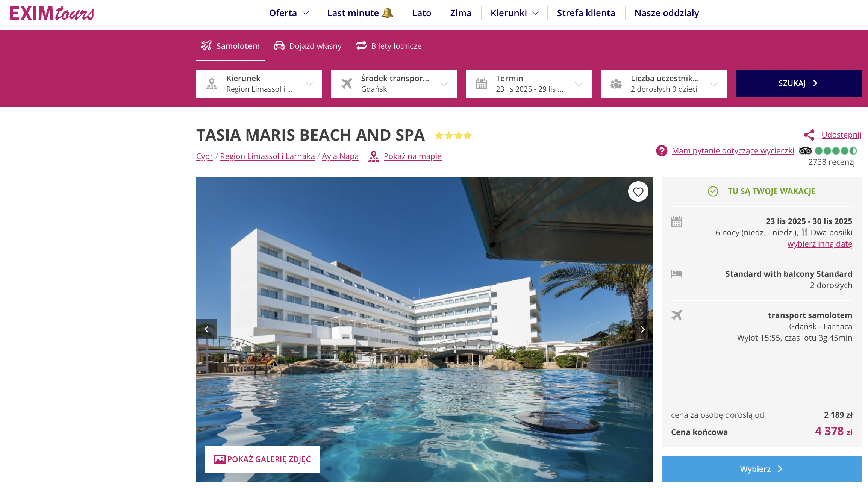The height and width of the screenshot is (488, 868).
Task: Switch to the Dojazd własny tab
Action: (308, 46)
